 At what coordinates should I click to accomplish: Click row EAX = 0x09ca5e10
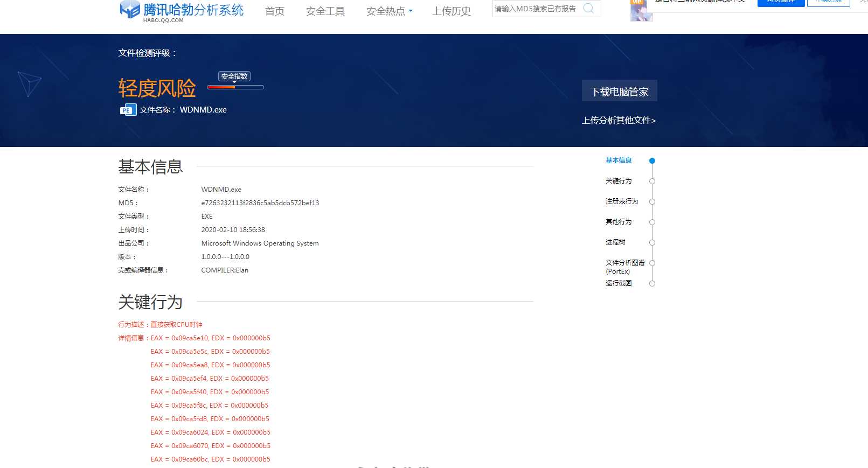(x=210, y=338)
